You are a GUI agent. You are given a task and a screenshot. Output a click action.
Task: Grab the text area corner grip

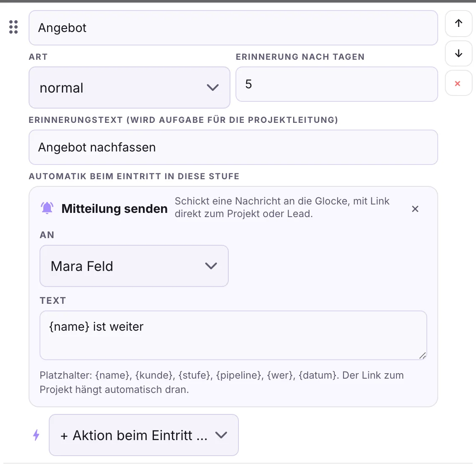[x=422, y=355]
